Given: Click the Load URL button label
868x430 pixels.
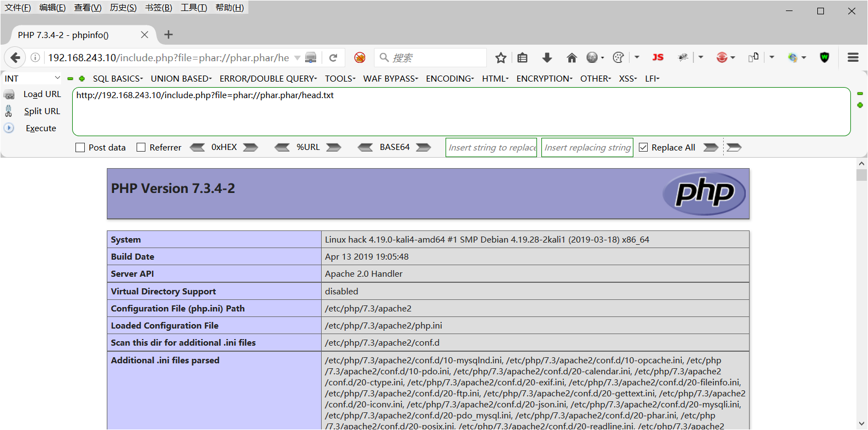Looking at the screenshot, I should point(42,94).
